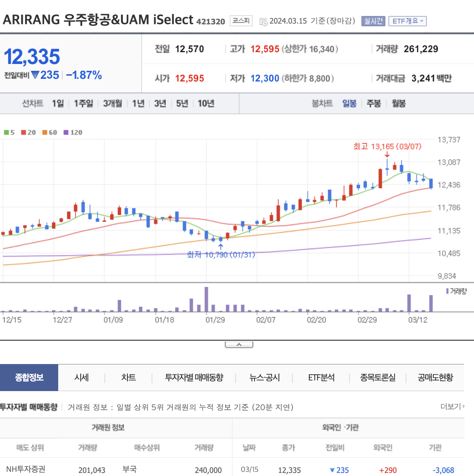Click the 더보기 link with arrow
Screen dimensions: 474x476
pyautogui.click(x=452, y=407)
